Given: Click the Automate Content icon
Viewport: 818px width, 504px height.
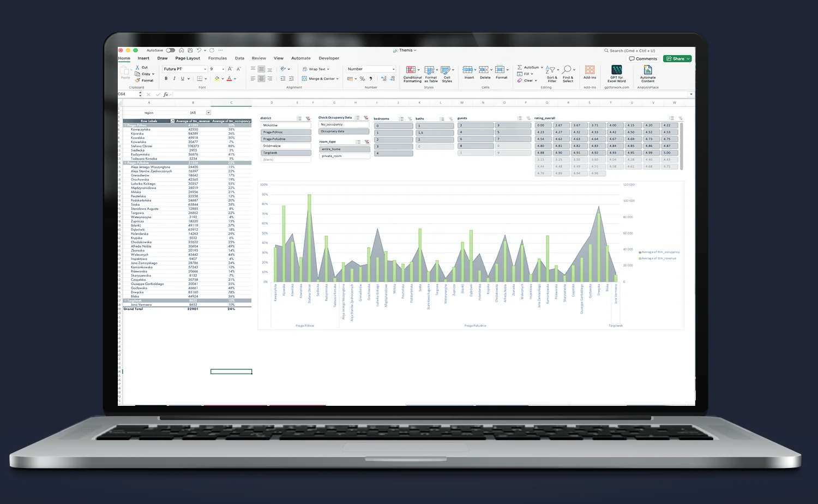Looking at the screenshot, I should click(x=648, y=70).
